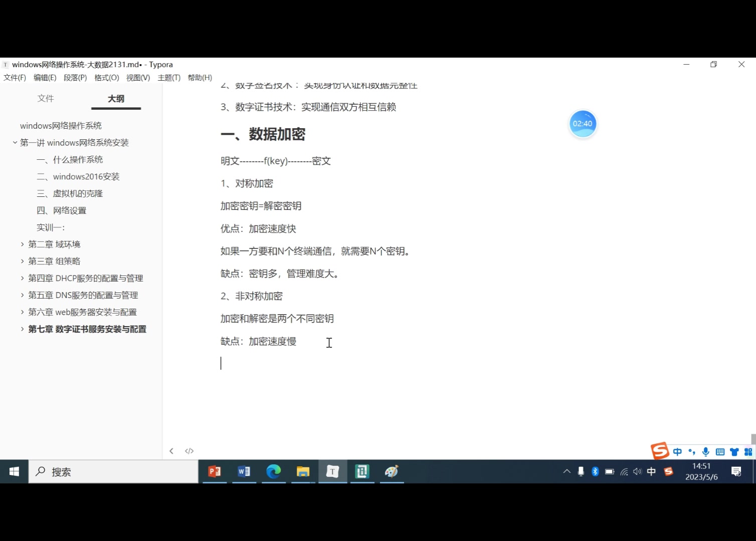Open notification action center

pyautogui.click(x=736, y=471)
